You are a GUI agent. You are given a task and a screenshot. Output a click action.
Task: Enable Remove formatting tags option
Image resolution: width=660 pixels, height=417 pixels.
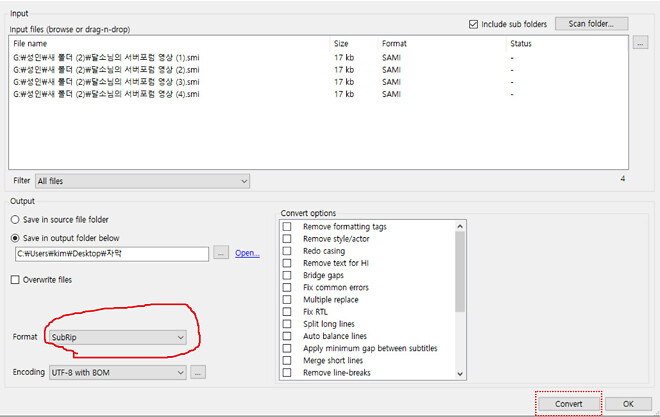287,227
